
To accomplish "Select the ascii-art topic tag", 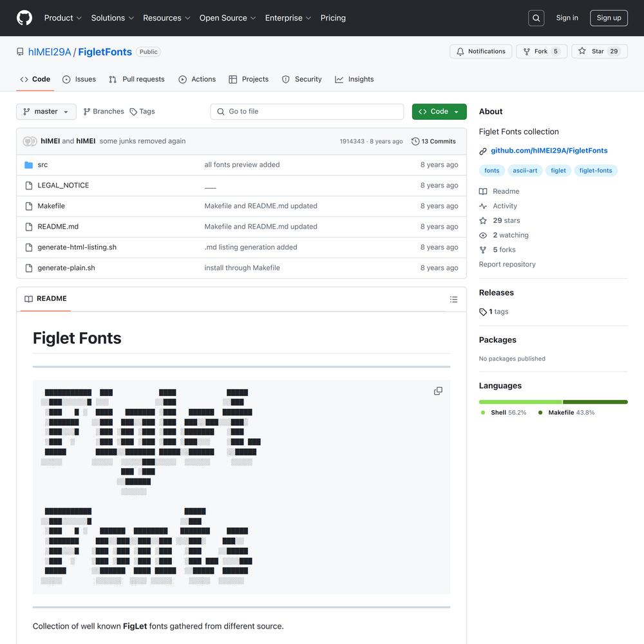I will click(x=525, y=171).
